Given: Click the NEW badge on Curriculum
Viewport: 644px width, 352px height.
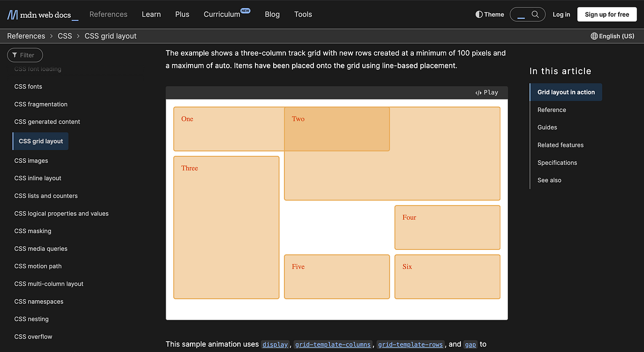Looking at the screenshot, I should [245, 10].
